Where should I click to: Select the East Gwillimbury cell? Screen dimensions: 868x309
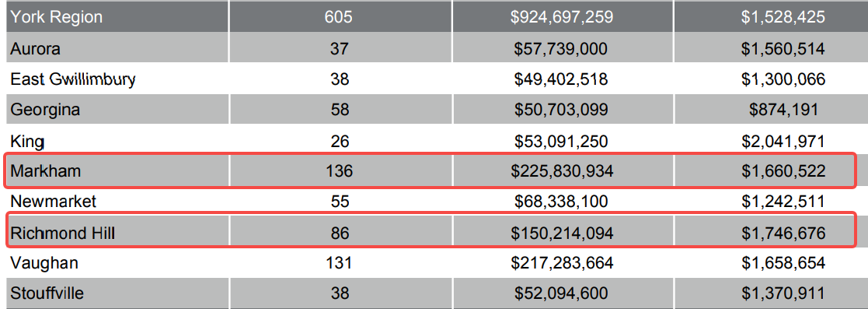tap(117, 79)
